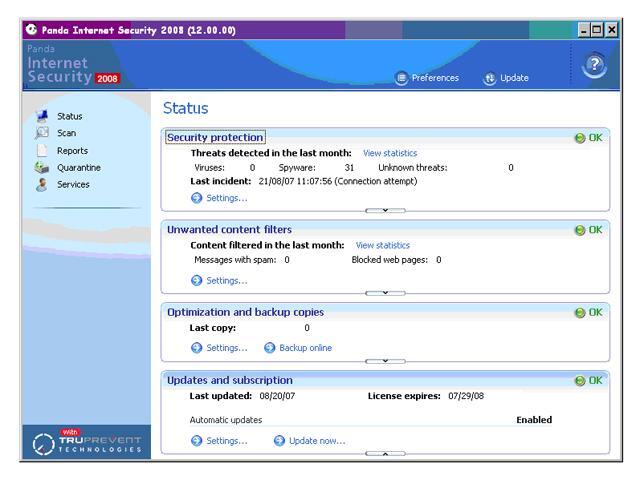Image resolution: width=640 pixels, height=480 pixels.
Task: Close the Panda Internet Security window
Action: click(x=611, y=30)
